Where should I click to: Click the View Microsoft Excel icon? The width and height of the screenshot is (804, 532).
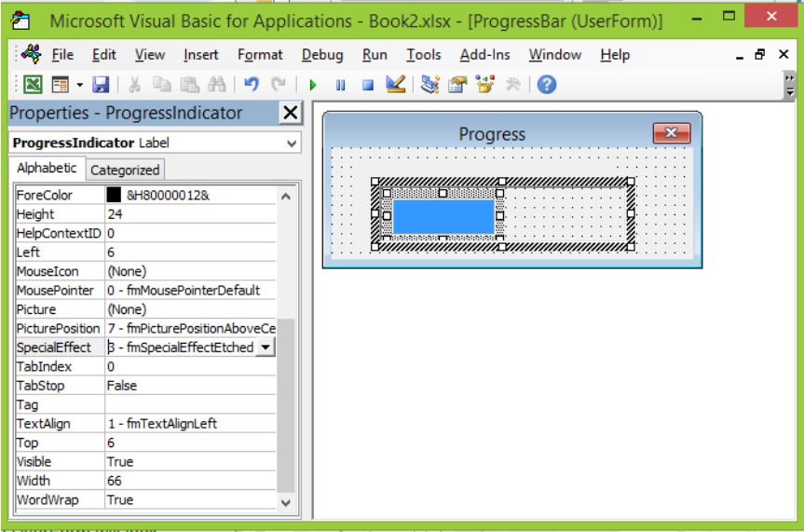pyautogui.click(x=33, y=84)
